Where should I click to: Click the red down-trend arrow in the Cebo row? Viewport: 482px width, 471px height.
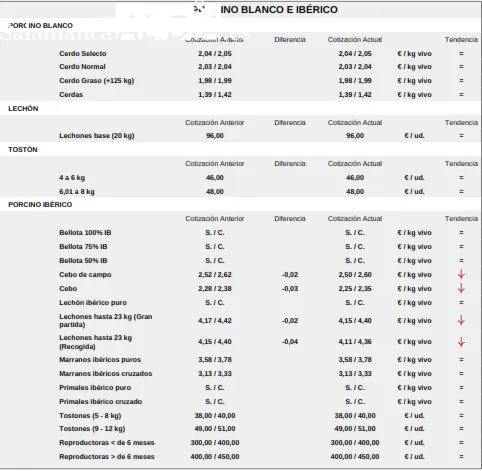461,288
